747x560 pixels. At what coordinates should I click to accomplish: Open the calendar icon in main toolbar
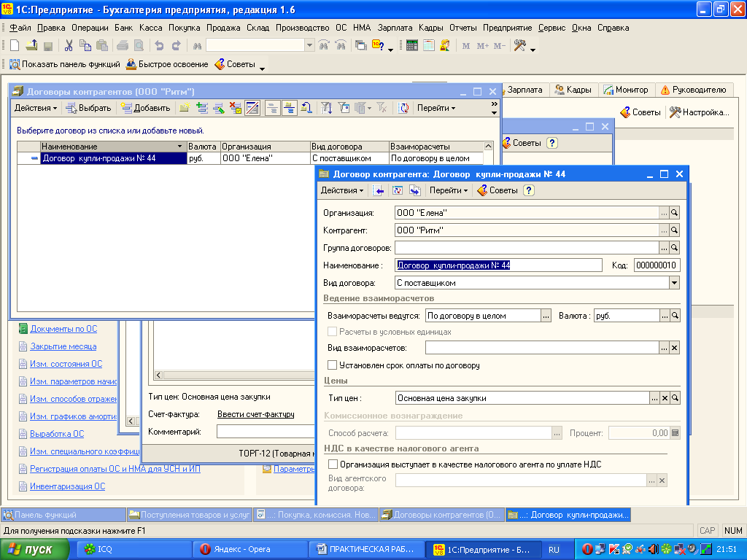(429, 46)
